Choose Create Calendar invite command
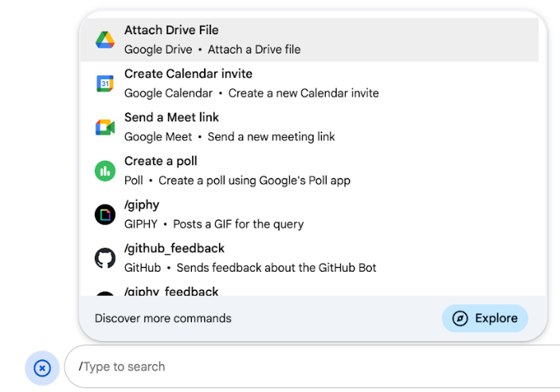This screenshot has width=560, height=392. [188, 74]
